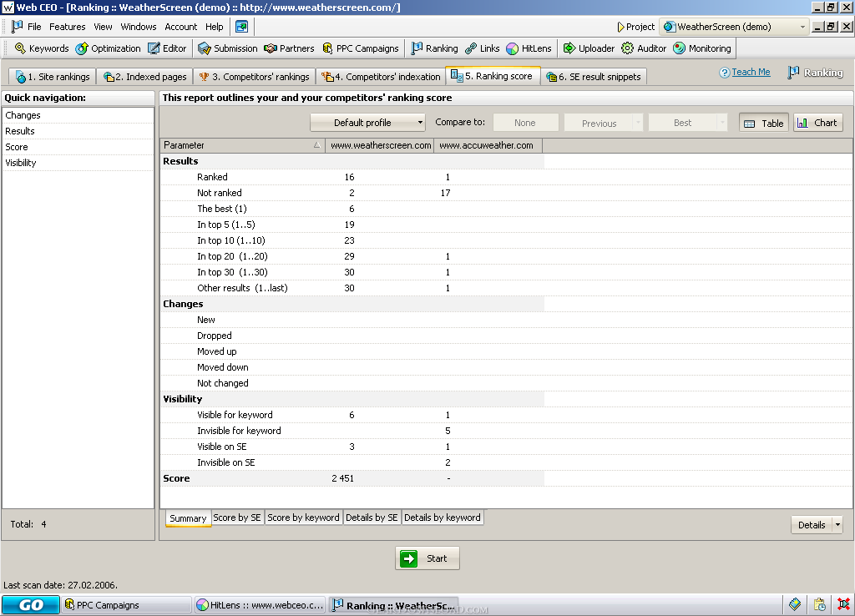Jump to Visibility in quick navigation
This screenshot has height=616, width=855.
[78, 163]
